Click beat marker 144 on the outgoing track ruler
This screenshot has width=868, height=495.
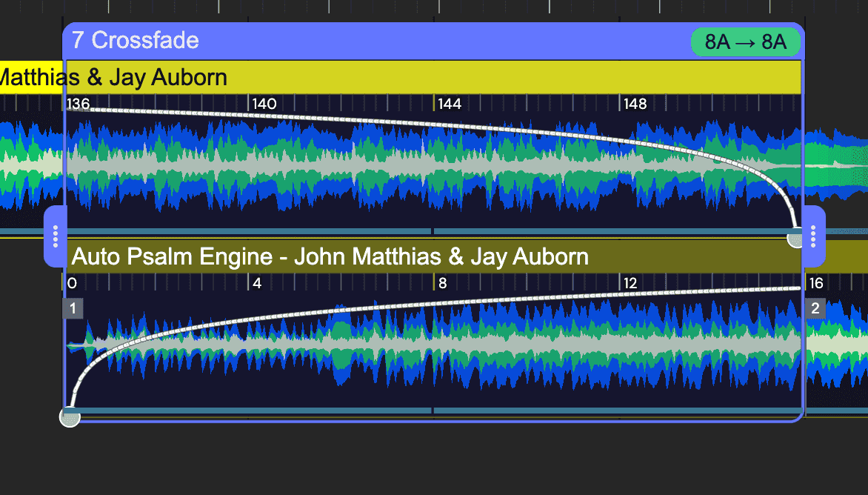pyautogui.click(x=448, y=103)
